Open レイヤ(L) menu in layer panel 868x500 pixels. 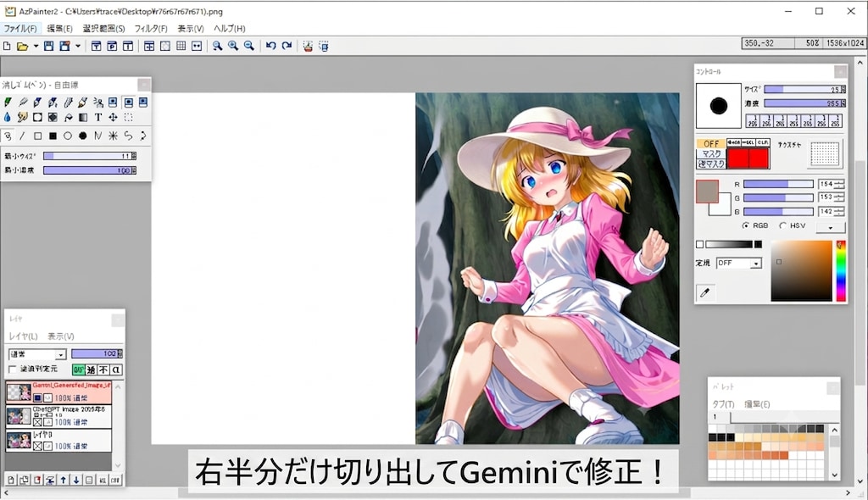point(23,336)
